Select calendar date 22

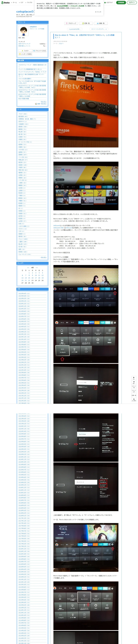point(29,280)
